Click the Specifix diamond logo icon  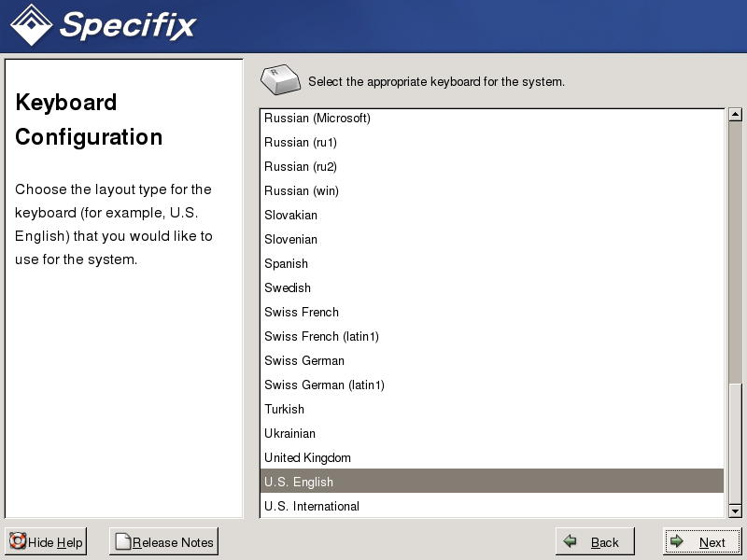click(x=30, y=25)
